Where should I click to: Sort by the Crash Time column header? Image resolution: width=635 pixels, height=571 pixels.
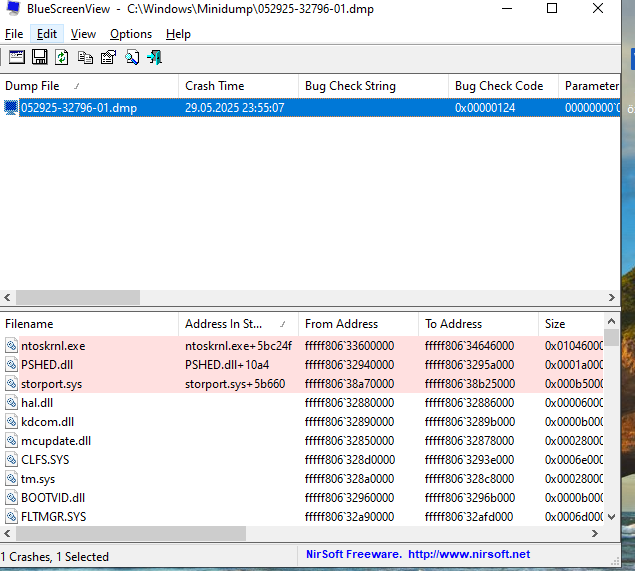(x=238, y=86)
